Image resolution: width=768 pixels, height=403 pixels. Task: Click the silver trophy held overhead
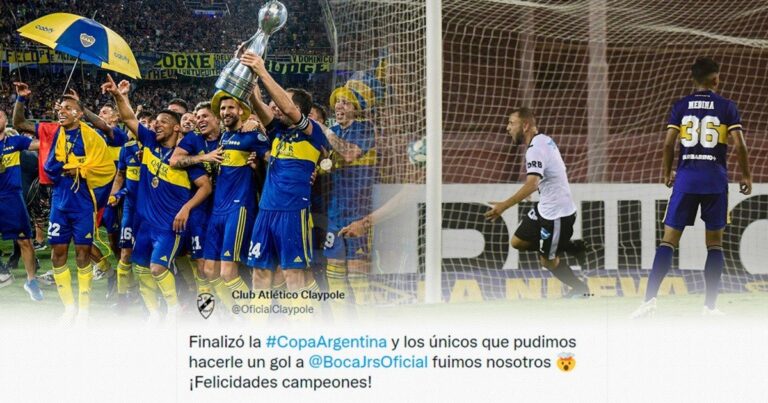click(252, 50)
